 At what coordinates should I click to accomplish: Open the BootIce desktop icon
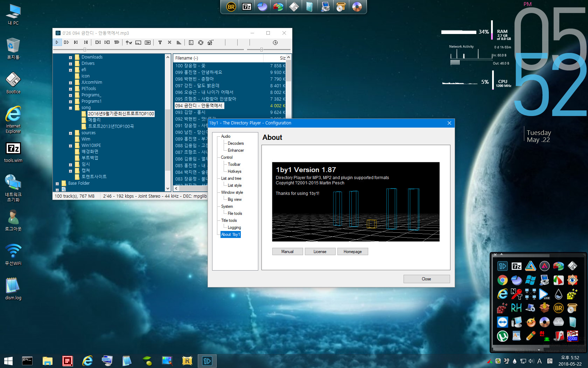point(13,83)
